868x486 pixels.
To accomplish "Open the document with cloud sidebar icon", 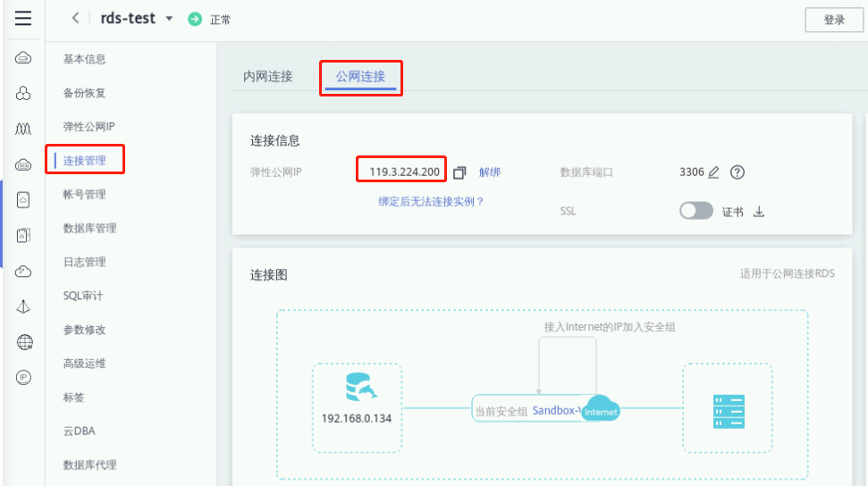I will tap(23, 200).
